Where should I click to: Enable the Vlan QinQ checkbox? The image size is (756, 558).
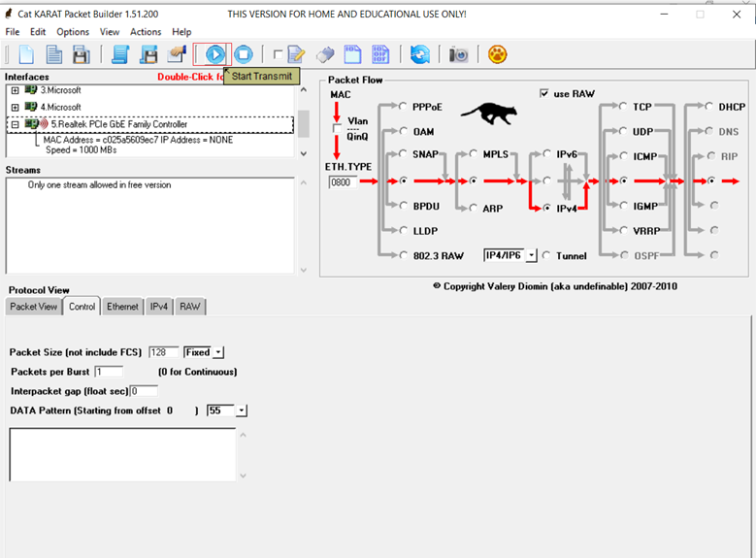337,128
